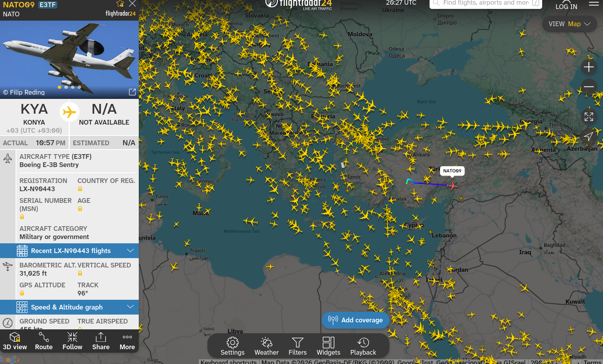The width and height of the screenshot is (603, 364).
Task: Add NATO09 to favorites with the star icon
Action: tap(120, 4)
